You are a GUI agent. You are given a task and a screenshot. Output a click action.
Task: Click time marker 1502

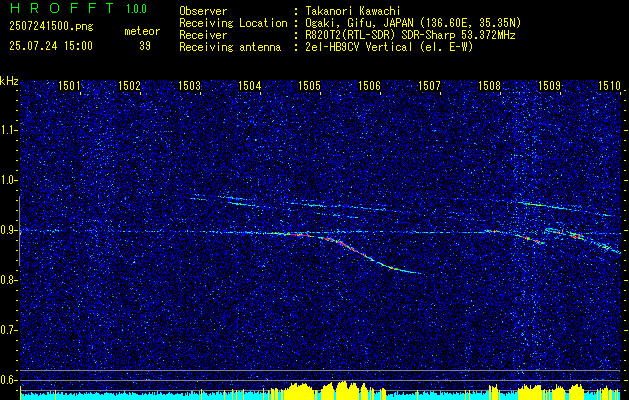129,85
